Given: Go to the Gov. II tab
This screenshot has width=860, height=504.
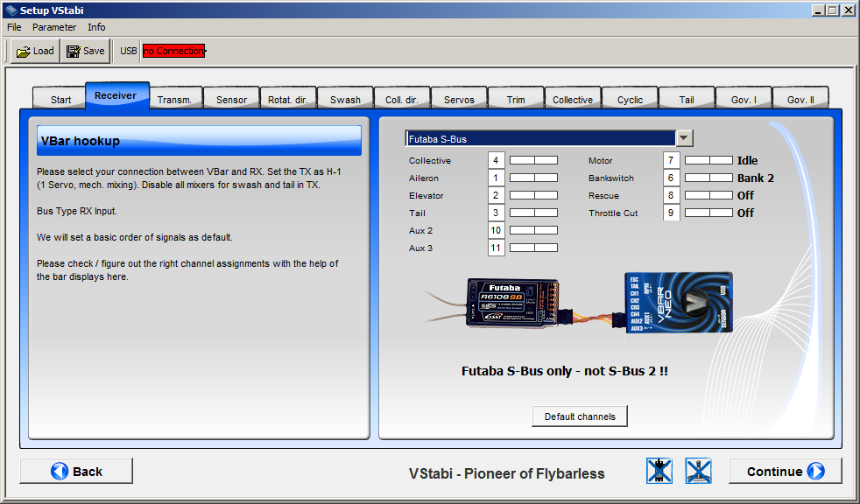Looking at the screenshot, I should [x=800, y=99].
